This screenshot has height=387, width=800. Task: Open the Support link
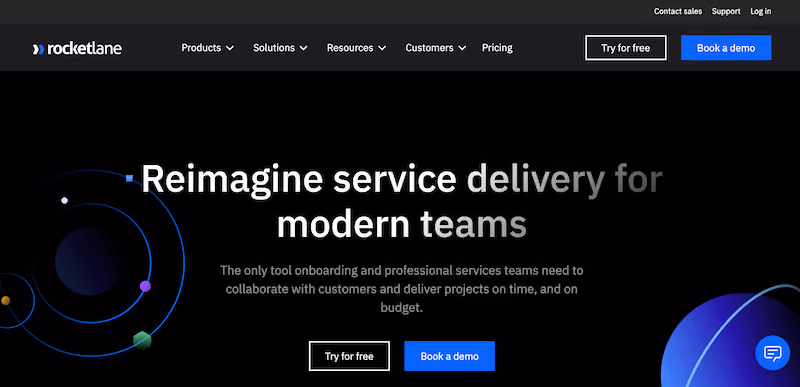726,11
